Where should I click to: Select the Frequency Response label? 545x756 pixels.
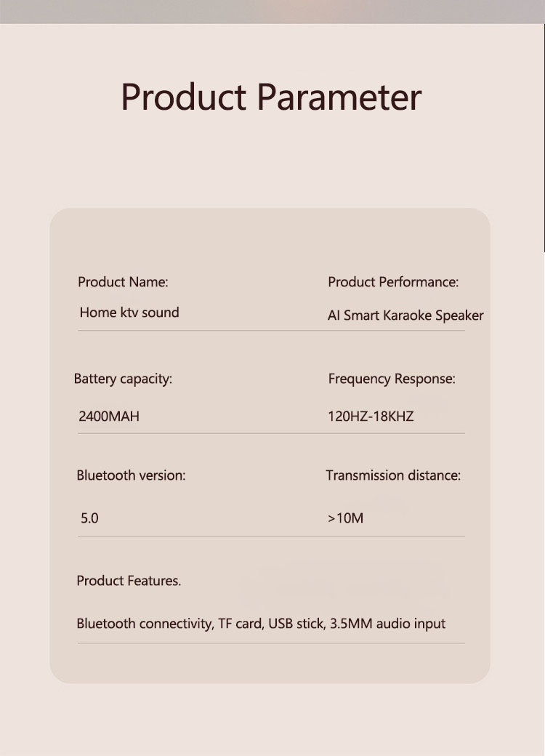point(392,379)
